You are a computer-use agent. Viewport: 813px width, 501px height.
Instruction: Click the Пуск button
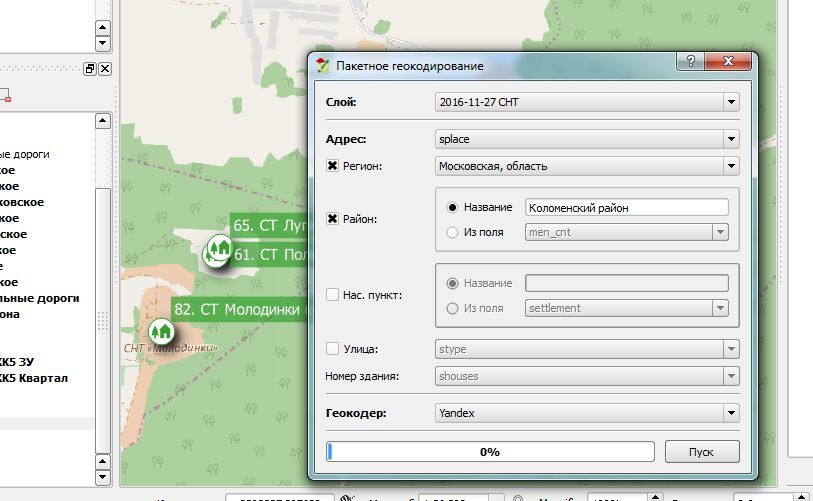pyautogui.click(x=702, y=452)
